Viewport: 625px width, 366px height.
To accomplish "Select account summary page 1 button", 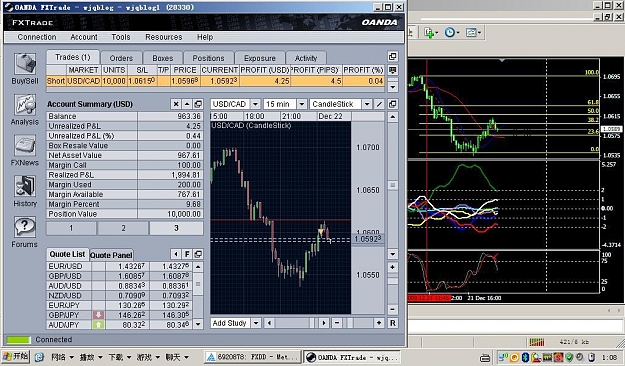I will [71, 228].
